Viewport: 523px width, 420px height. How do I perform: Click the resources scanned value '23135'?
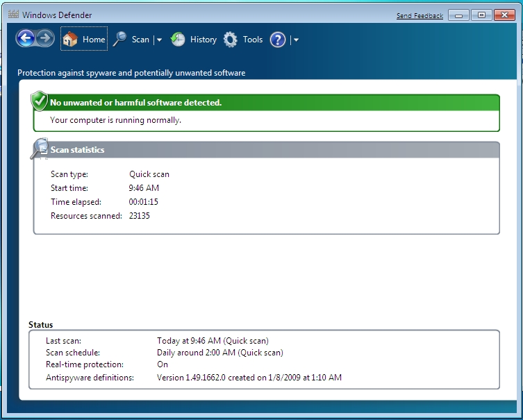[x=139, y=216]
